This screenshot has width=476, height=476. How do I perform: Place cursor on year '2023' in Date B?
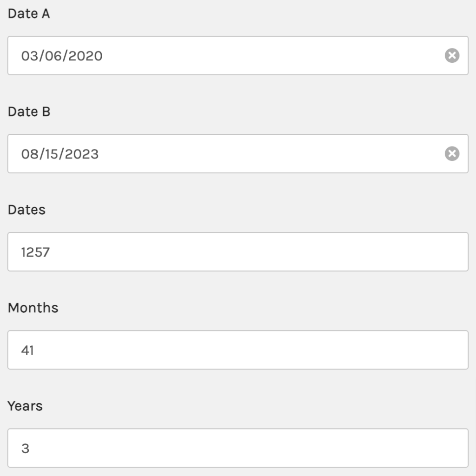(x=82, y=154)
